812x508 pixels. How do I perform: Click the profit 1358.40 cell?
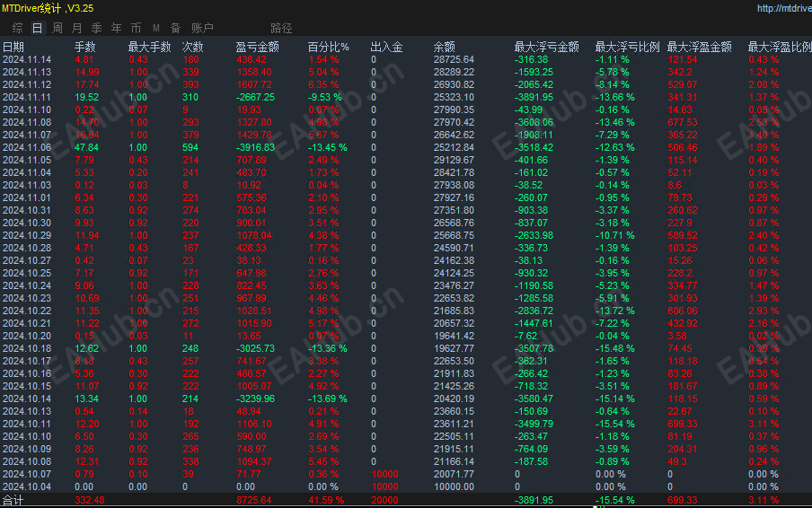tap(253, 73)
